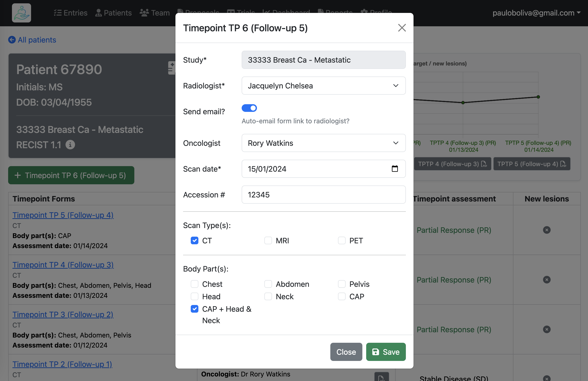This screenshot has height=381, width=588.
Task: Open the Team navbar item
Action: pos(155,13)
